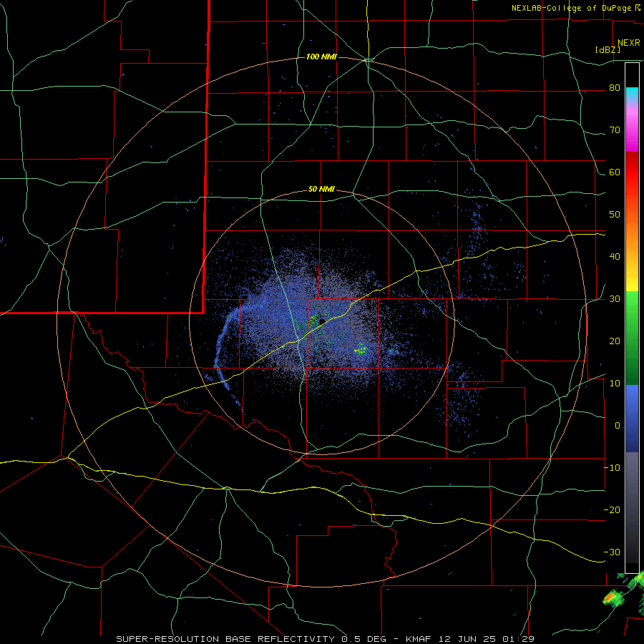
Task: Click the 80 value on the dBZ scale
Action: click(615, 88)
